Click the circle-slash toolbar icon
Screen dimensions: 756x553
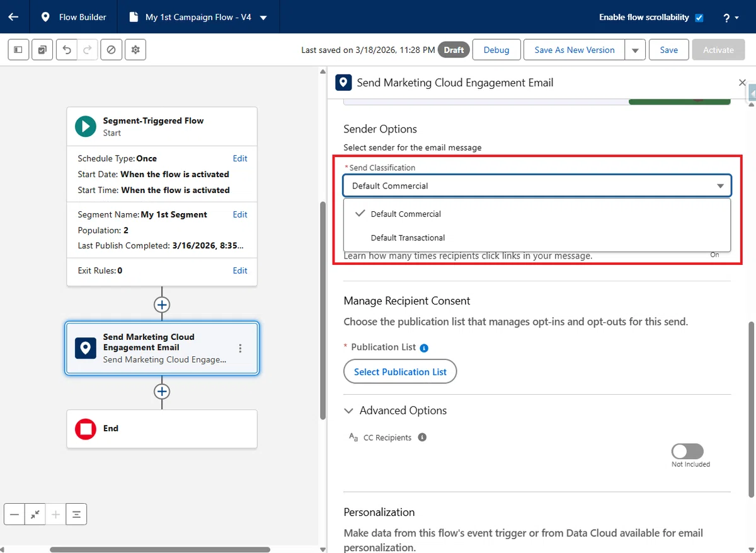(112, 50)
